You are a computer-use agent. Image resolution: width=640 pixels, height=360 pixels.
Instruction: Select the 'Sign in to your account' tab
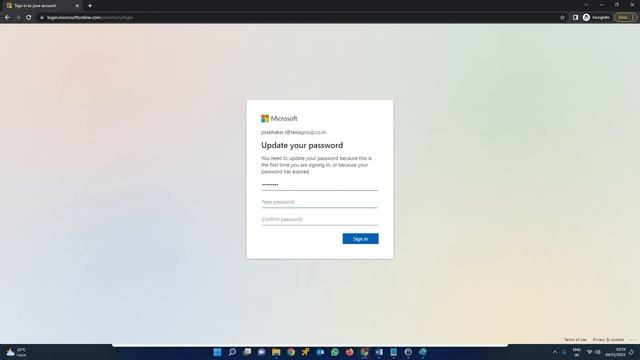click(x=42, y=6)
